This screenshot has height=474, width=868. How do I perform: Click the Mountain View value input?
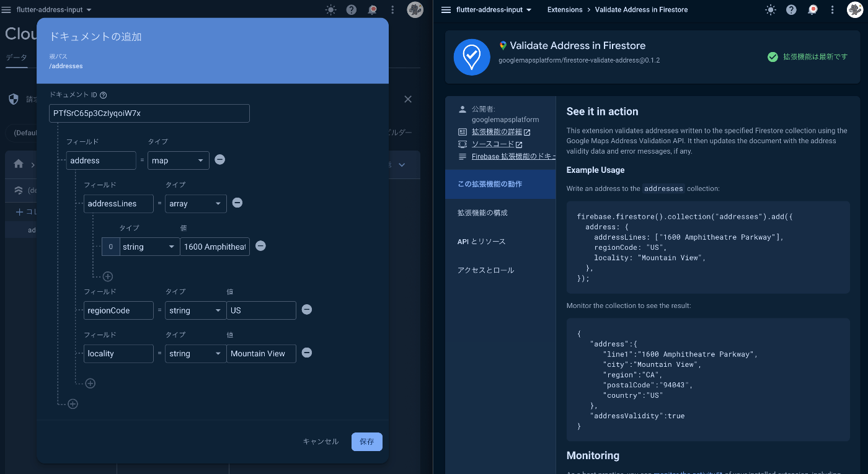point(261,354)
